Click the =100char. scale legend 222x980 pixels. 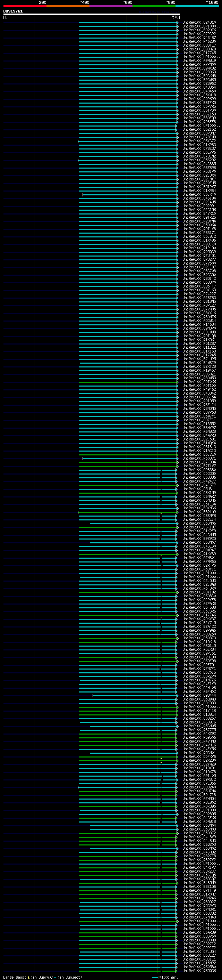pyautogui.click(x=165, y=977)
